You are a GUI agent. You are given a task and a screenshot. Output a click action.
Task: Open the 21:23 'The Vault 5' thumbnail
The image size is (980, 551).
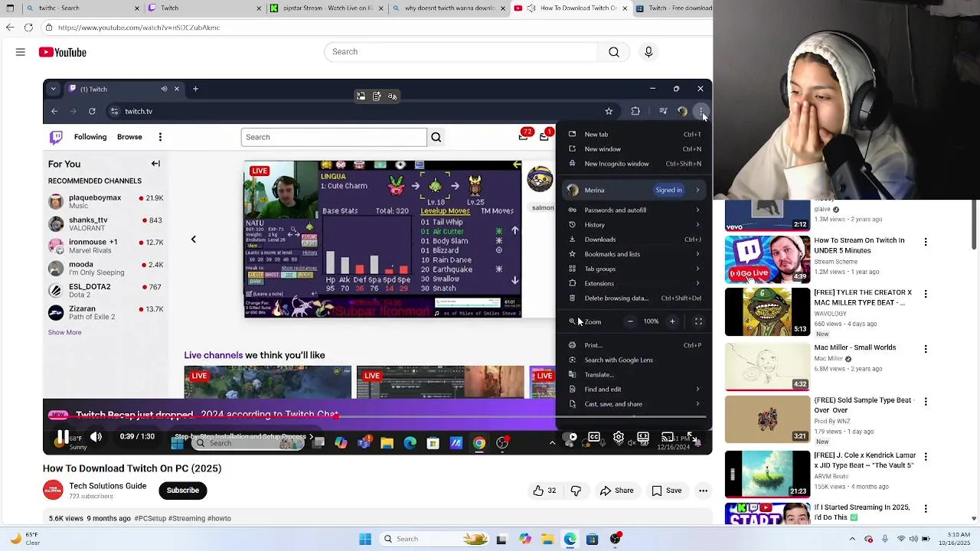pyautogui.click(x=767, y=474)
